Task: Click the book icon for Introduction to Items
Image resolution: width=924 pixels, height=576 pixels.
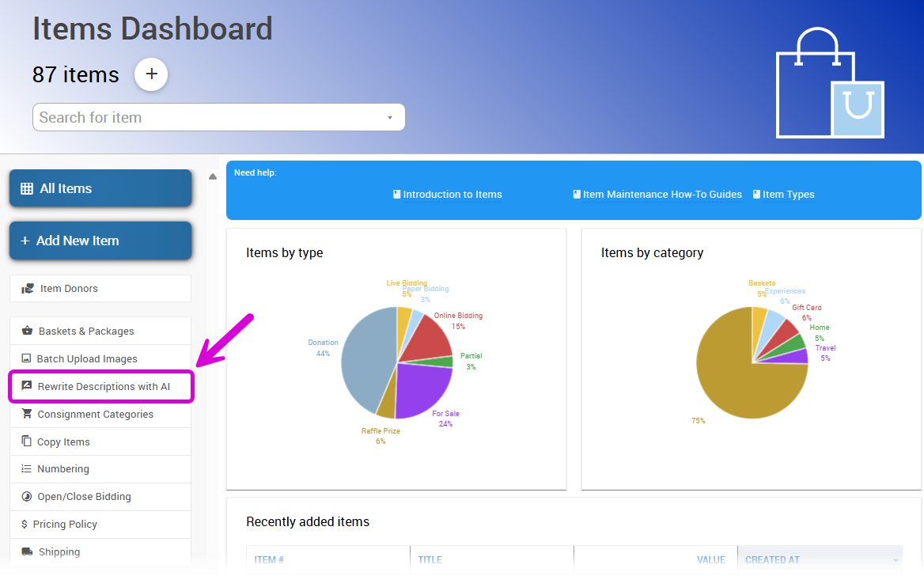Action: pos(396,194)
